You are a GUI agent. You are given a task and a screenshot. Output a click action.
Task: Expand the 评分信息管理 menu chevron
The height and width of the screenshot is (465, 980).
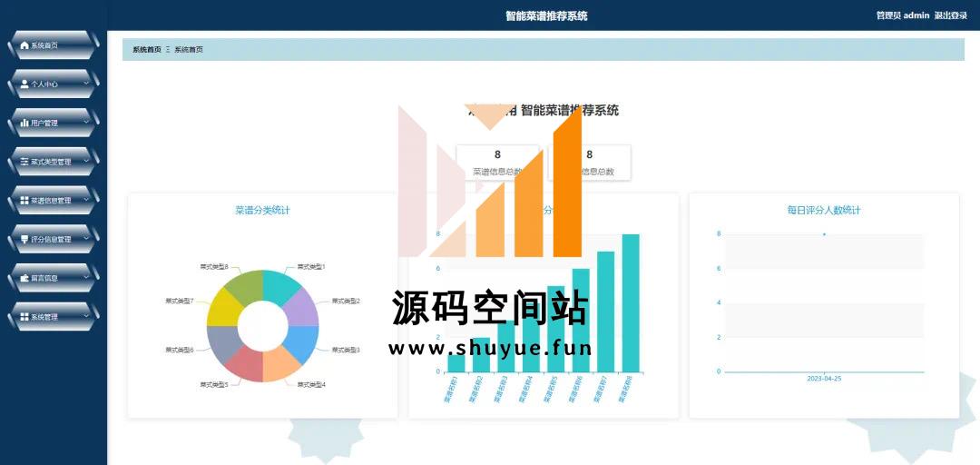[x=86, y=239]
